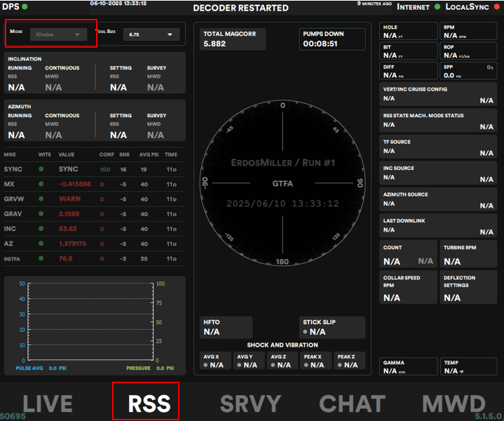
Task: Click the GRAV row WITS green dot
Action: 41,213
